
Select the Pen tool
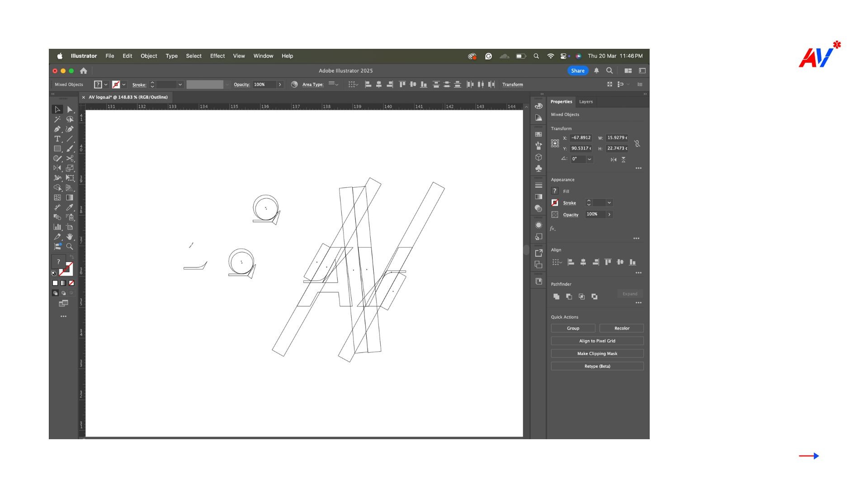point(57,129)
